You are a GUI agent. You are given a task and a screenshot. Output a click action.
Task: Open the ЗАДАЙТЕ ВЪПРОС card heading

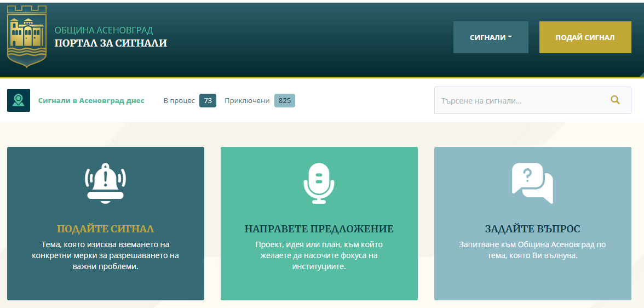coord(532,229)
